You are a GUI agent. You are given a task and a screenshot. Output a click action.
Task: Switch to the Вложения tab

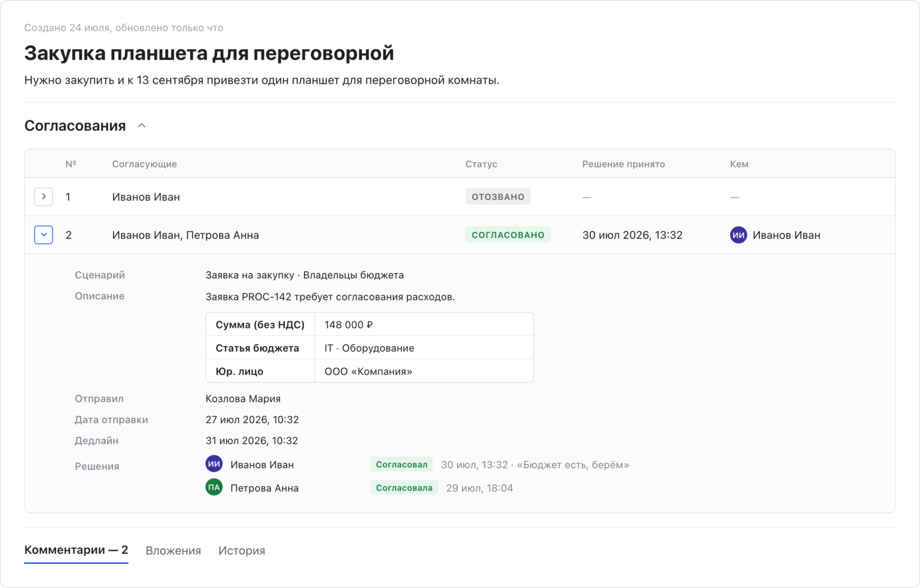(x=173, y=551)
